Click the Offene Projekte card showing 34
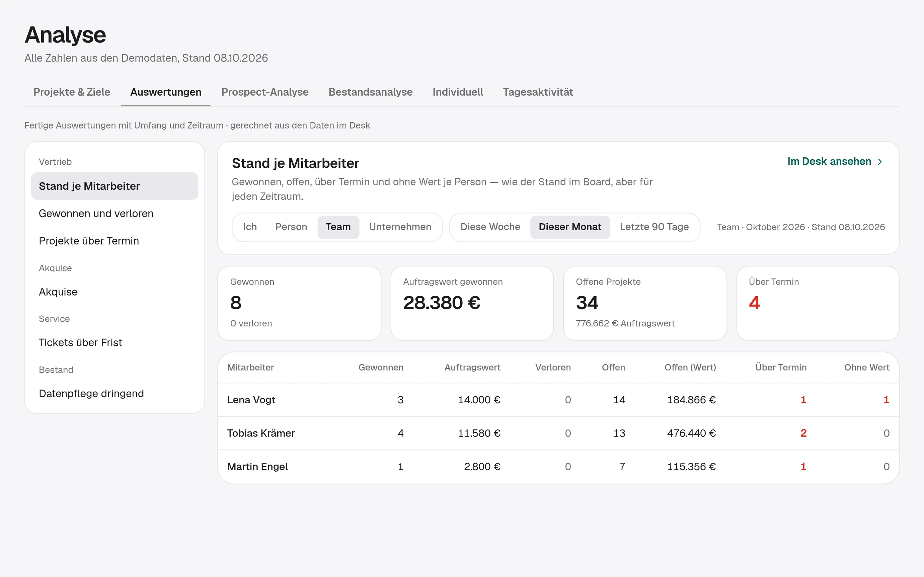Screen dimensions: 924x577 [x=645, y=303]
